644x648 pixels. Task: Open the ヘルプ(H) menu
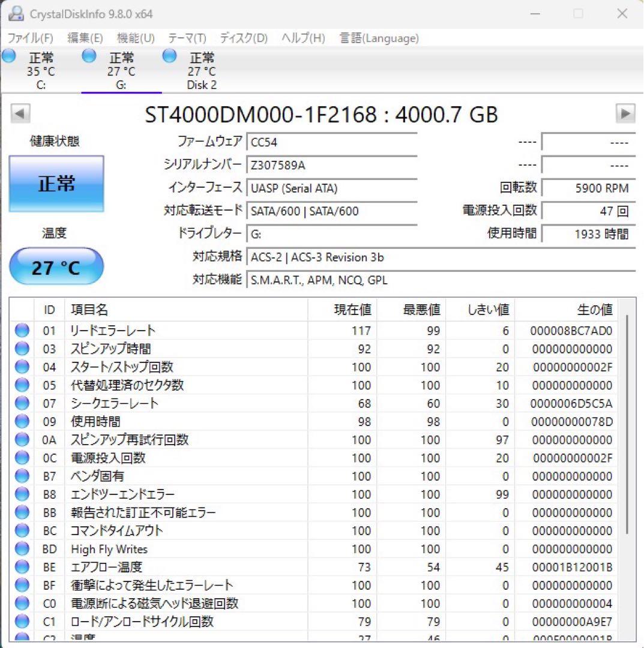tap(303, 38)
